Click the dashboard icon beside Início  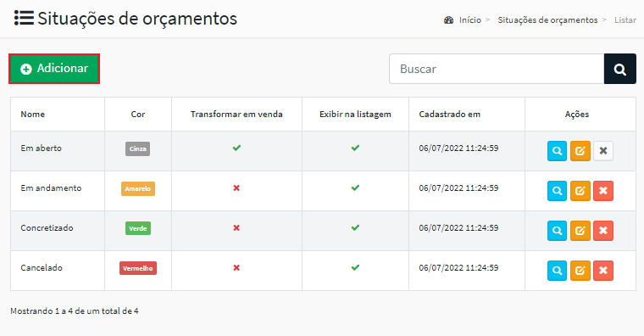[448, 20]
